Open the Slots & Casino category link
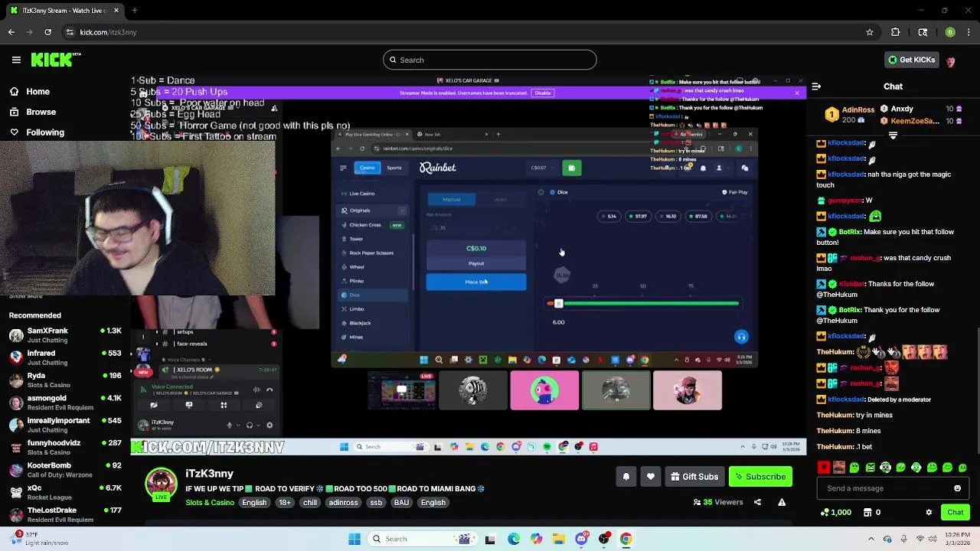The width and height of the screenshot is (980, 551). tap(210, 503)
